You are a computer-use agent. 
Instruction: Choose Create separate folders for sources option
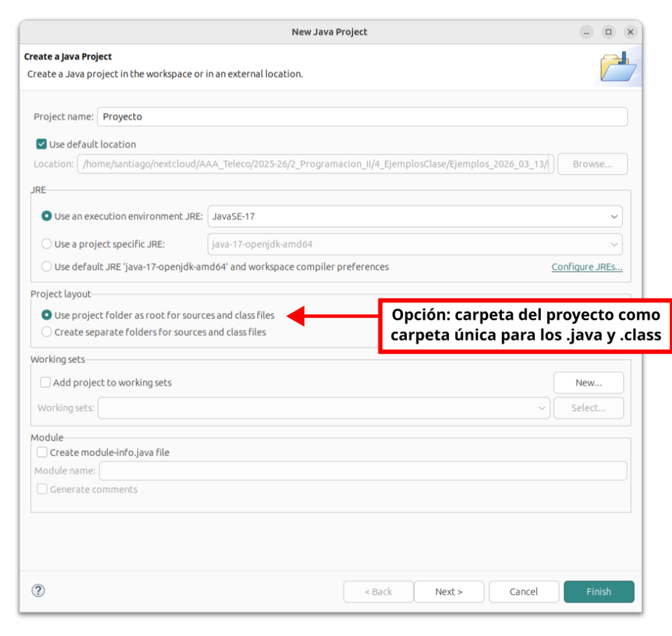coord(47,332)
